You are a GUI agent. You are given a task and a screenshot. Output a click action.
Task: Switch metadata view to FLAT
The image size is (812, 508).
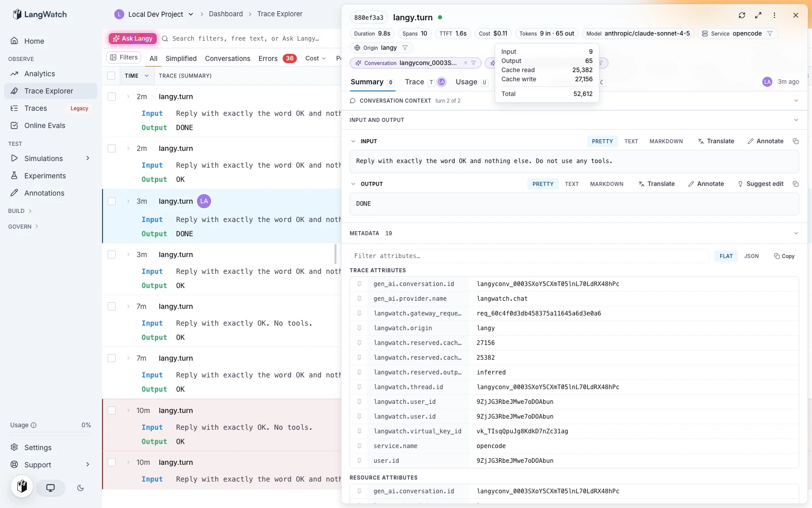tap(726, 256)
